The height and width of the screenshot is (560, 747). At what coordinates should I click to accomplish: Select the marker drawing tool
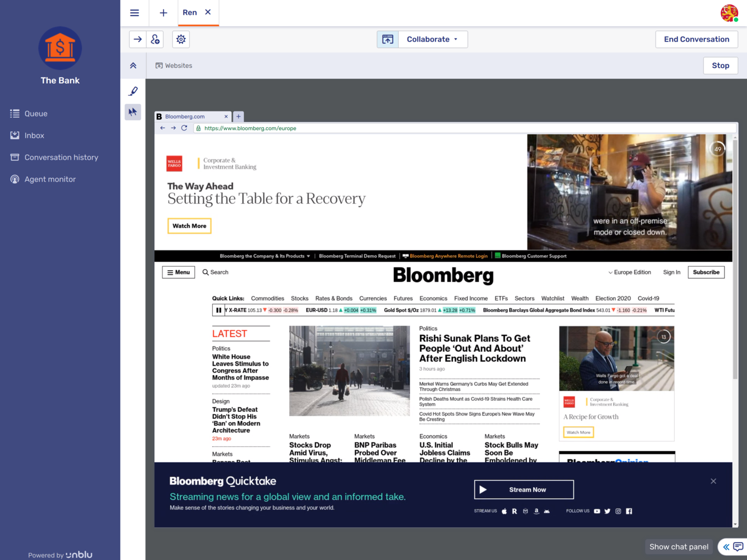pos(133,91)
